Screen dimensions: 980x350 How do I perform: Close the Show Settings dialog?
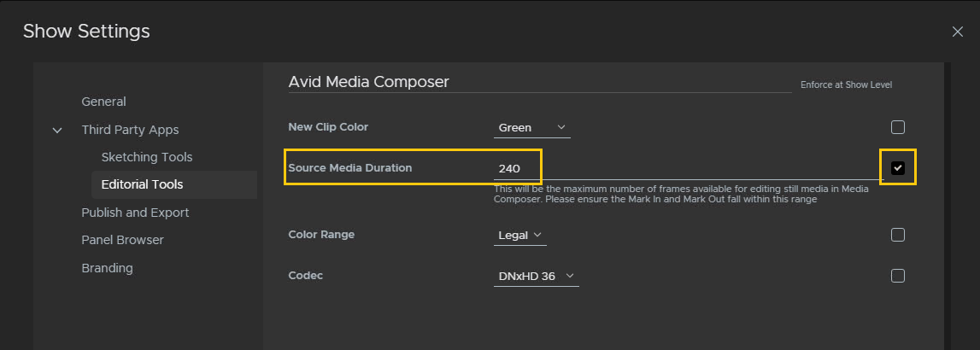(x=957, y=32)
